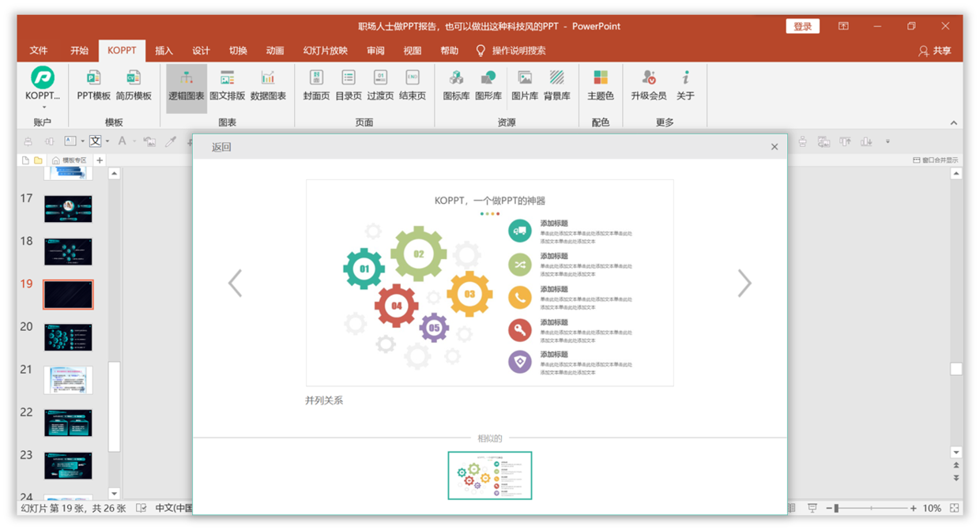Click main editor scroll up arrow
Viewport: 980px width, 530px height.
[956, 174]
